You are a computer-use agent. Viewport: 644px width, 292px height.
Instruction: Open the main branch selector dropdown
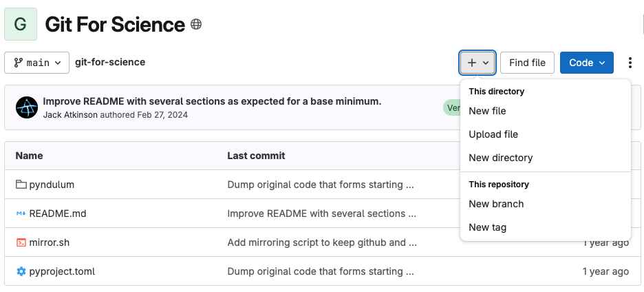coord(37,63)
